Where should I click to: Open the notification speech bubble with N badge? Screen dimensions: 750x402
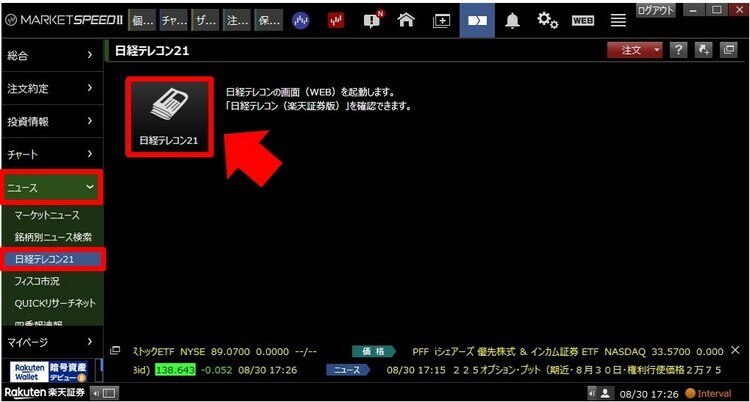coord(374,20)
